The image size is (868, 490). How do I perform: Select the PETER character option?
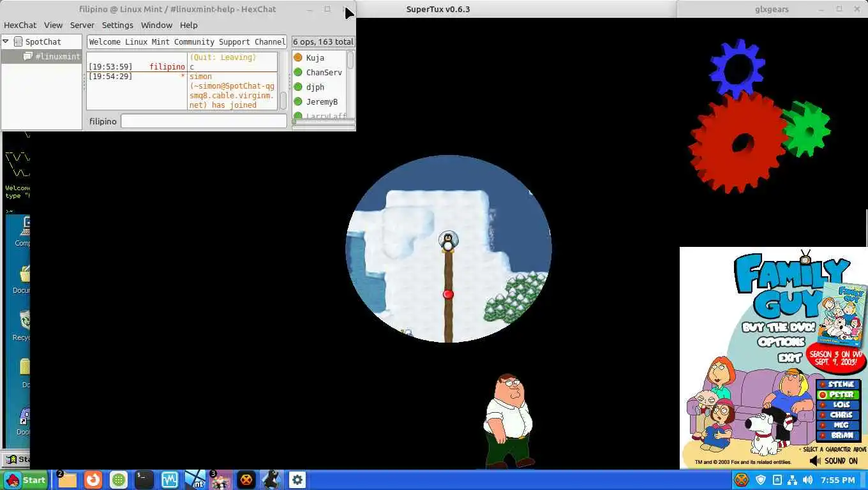coord(839,394)
